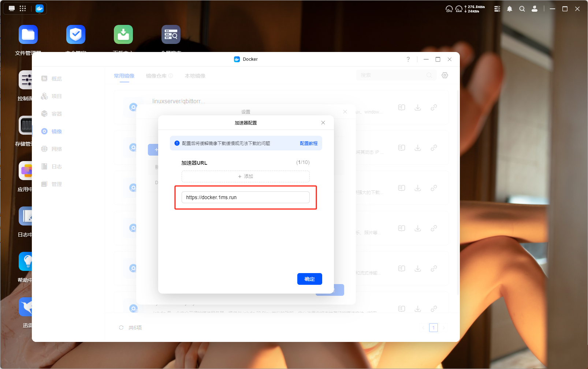This screenshot has height=369, width=588.
Task: Open the 配置教程 link
Action: click(x=309, y=143)
